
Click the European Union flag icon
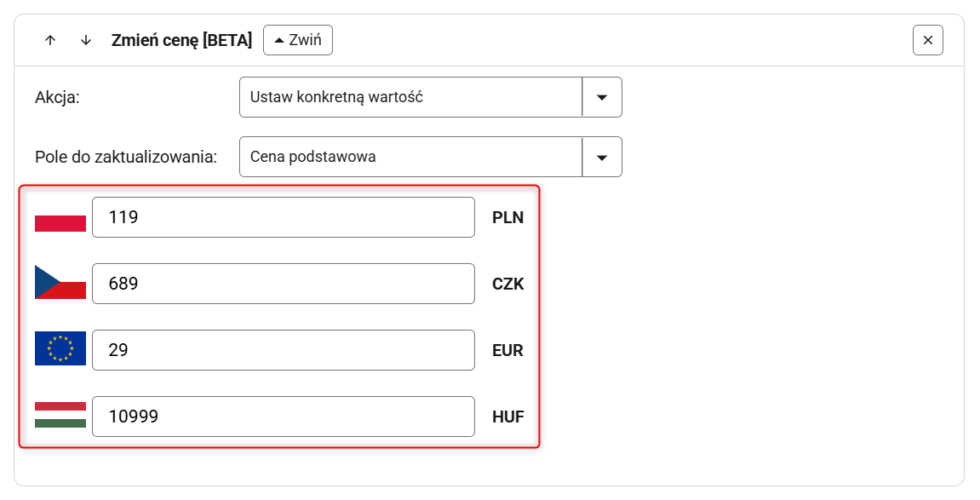60,348
